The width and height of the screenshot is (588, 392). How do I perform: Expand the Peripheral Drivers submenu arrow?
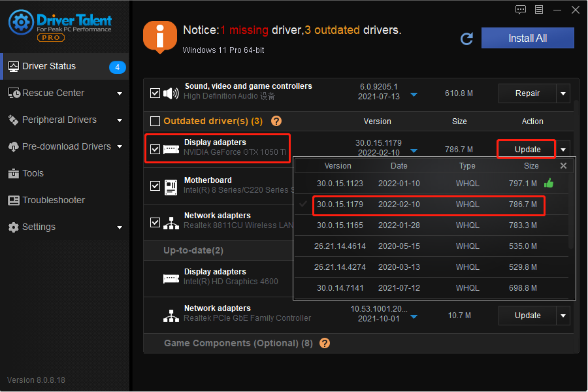[x=120, y=120]
